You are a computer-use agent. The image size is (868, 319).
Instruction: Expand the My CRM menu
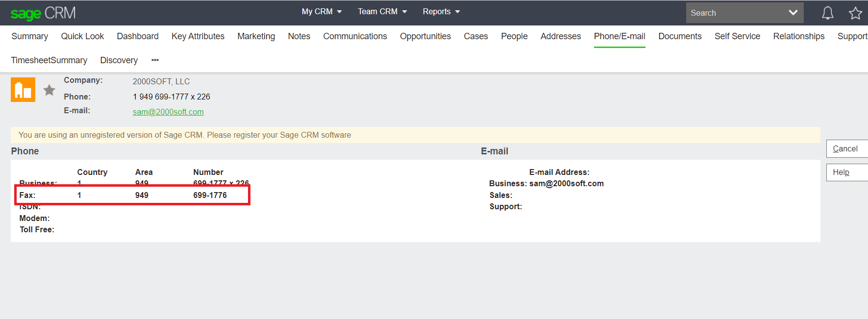pyautogui.click(x=322, y=12)
